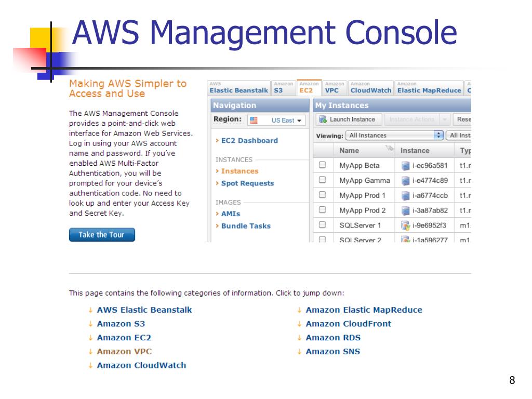Check the SQLServer 1 checkbox
Viewport: 532px width, 399px height.
[x=322, y=224]
